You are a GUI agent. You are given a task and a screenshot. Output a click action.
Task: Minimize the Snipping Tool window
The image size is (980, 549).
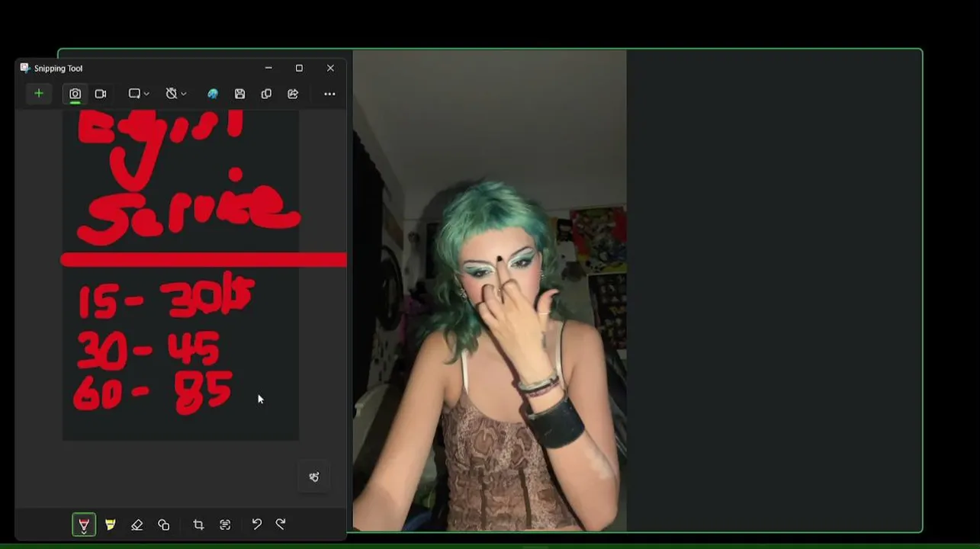268,68
